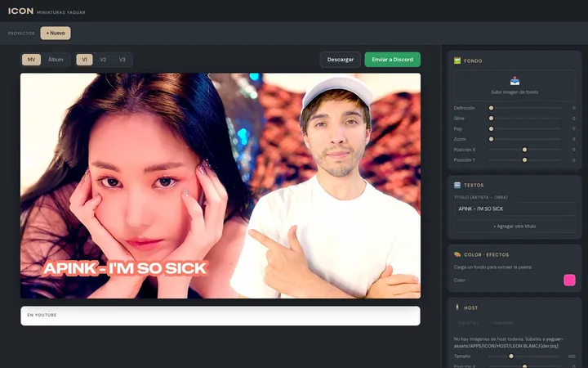The width and height of the screenshot is (588, 368).
Task: Click the Fondo panel picture icon
Action: pos(457,61)
